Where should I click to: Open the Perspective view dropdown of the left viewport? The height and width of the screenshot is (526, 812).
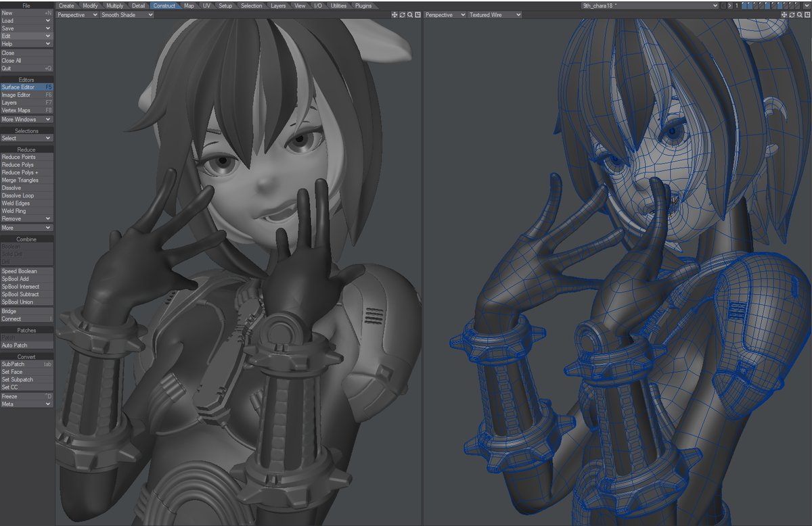(76, 14)
